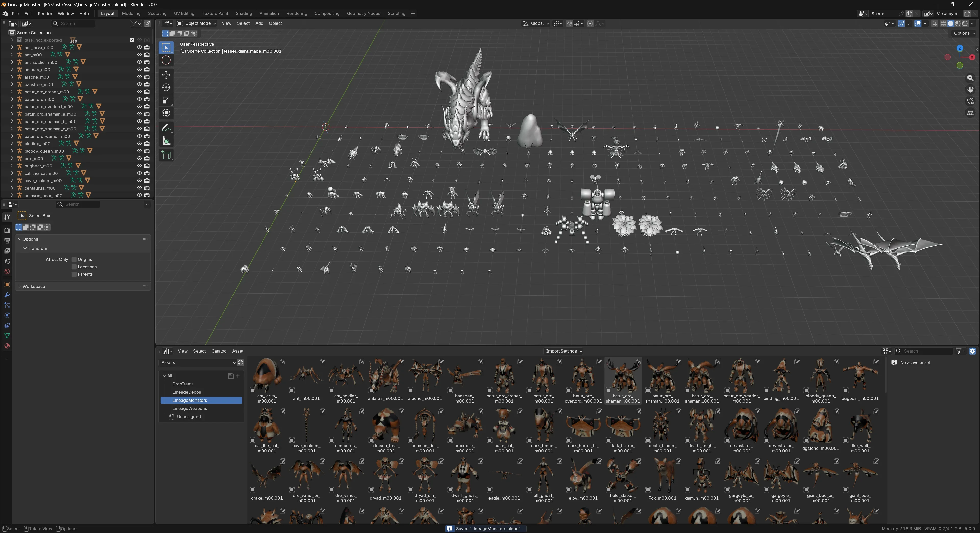Viewport: 980px width, 533px height.
Task: Add a new asset catalog with plus
Action: 238,376
